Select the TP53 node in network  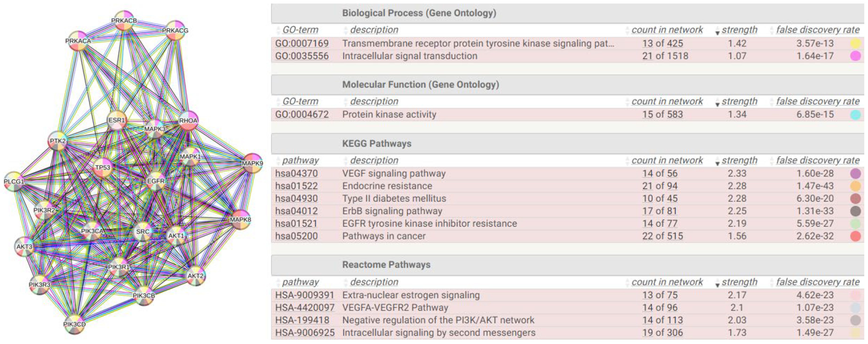tap(102, 168)
